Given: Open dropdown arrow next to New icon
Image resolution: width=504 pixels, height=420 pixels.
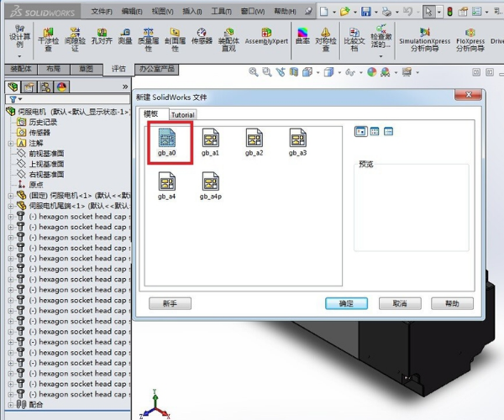Looking at the screenshot, I should point(334,13).
